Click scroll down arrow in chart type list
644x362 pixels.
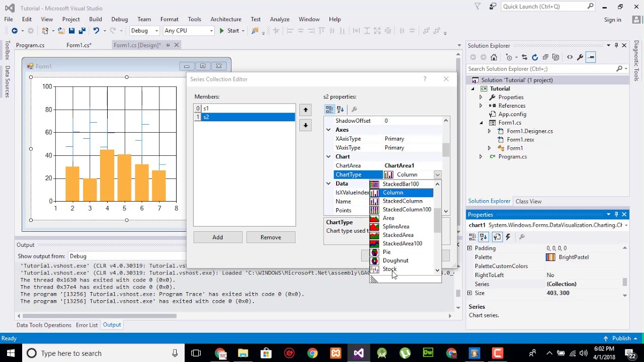437,270
